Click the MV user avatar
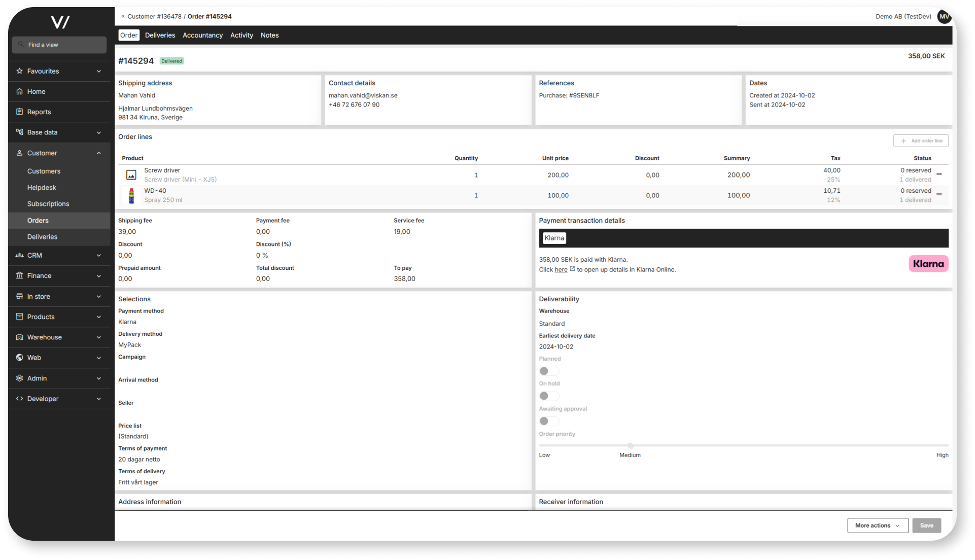Image resolution: width=975 pixels, height=560 pixels. coord(944,16)
